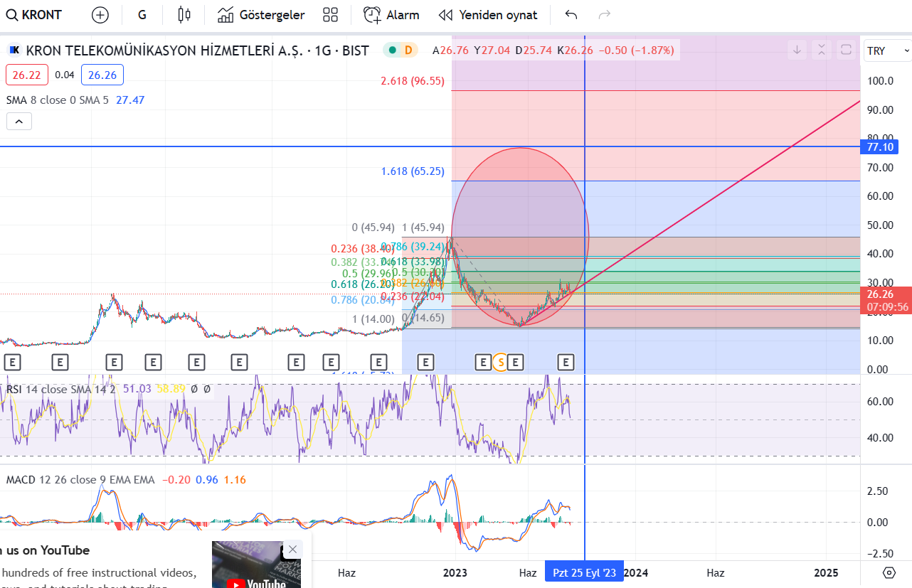Click the 0.04 spread value
The width and height of the screenshot is (912, 588).
(64, 75)
